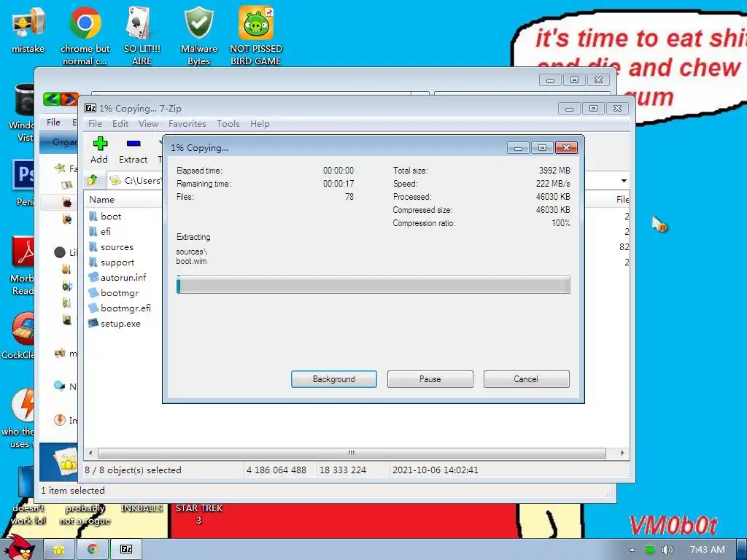Click the Favorites star in Explorer sidebar
This screenshot has height=560, width=747.
60,168
